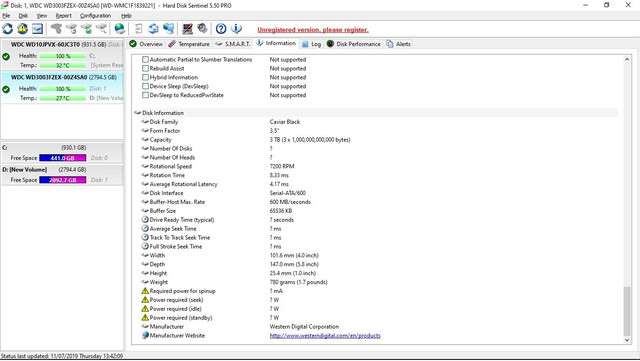The width and height of the screenshot is (640, 361).
Task: Click green status check of WD3003FZEX disk
Action: click(x=6, y=89)
